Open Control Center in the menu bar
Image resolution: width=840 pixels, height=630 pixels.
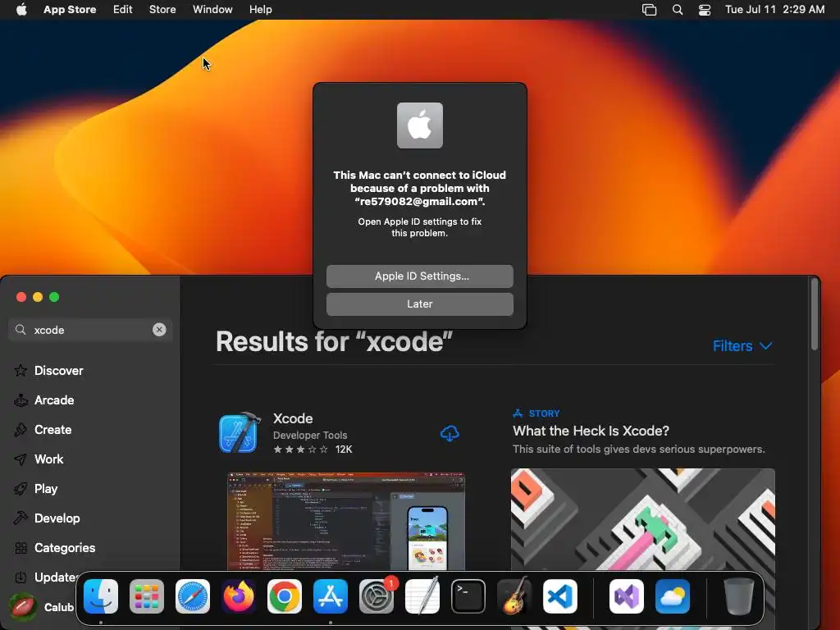pos(705,10)
